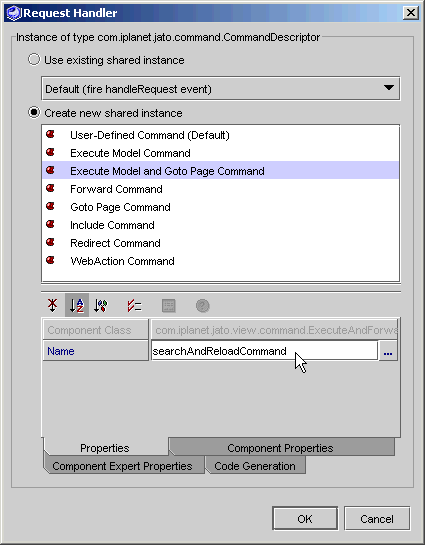Click the unsorted properties toolbar icon
Screen dimensions: 425x545
tap(52, 306)
